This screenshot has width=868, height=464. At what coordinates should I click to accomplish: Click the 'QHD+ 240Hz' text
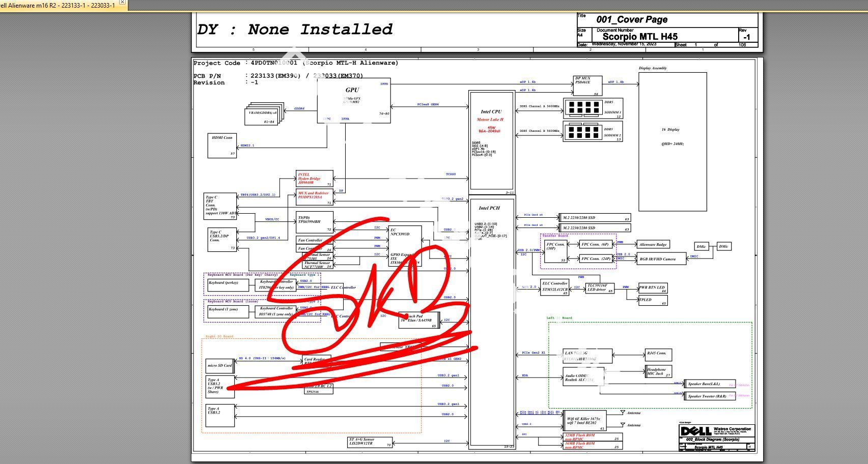(673, 144)
